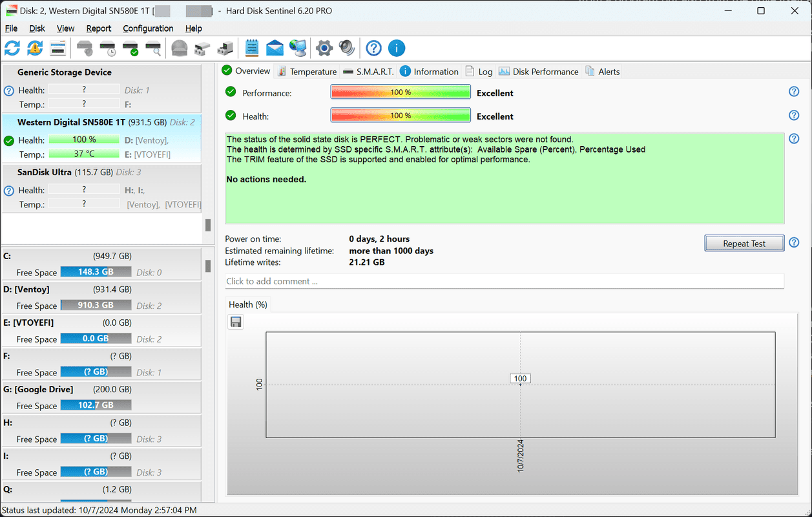Click the disk list scrollbar thumb
The width and height of the screenshot is (812, 517).
(x=208, y=225)
